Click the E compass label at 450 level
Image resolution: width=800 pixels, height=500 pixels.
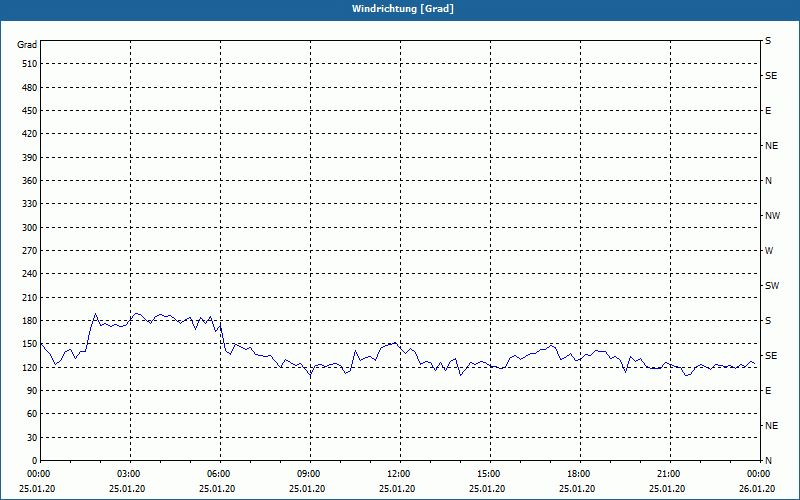768,111
